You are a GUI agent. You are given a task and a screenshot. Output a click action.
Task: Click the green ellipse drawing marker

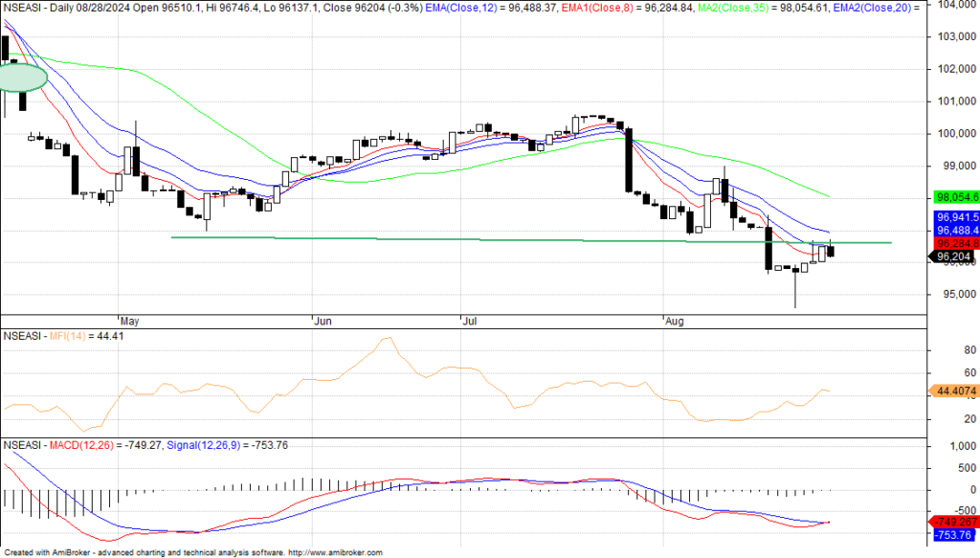tap(21, 77)
